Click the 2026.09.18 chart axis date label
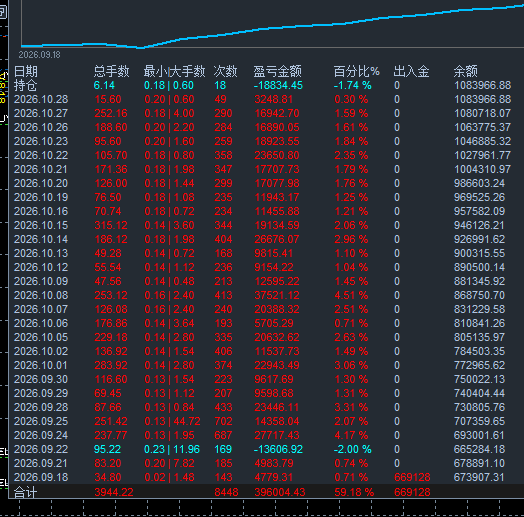Viewport: 524px width, 517px height. click(39, 55)
